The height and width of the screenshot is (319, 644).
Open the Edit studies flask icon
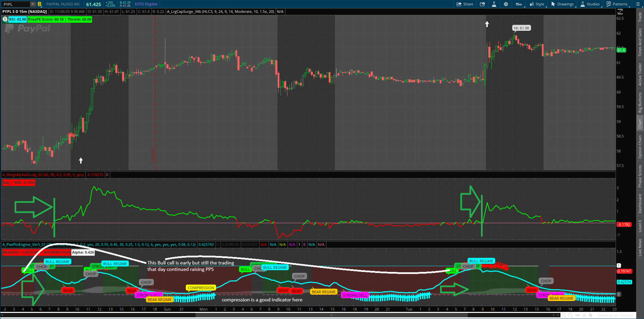[x=494, y=4]
